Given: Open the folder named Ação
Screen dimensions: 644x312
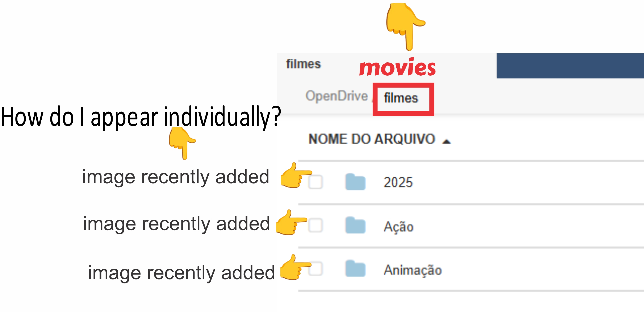Looking at the screenshot, I should tap(398, 227).
